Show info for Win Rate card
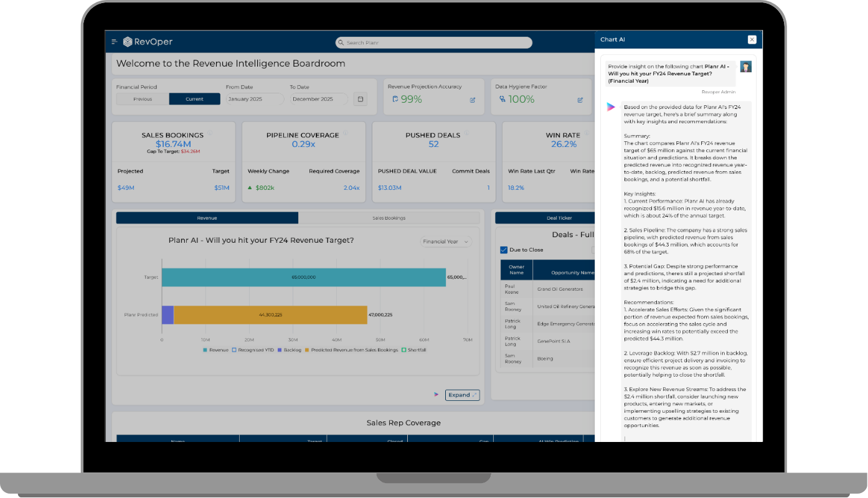 coord(587,133)
